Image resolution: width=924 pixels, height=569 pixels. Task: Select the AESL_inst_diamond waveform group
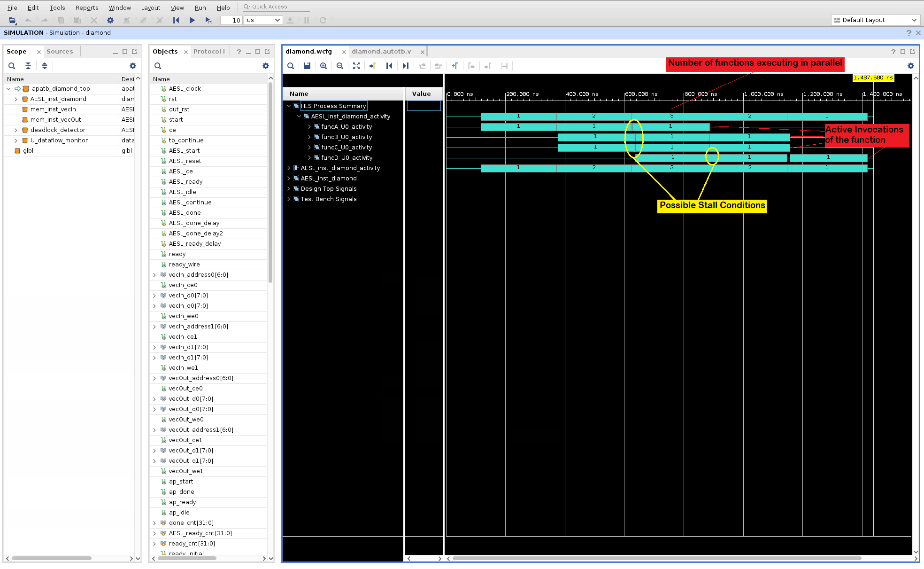(328, 179)
